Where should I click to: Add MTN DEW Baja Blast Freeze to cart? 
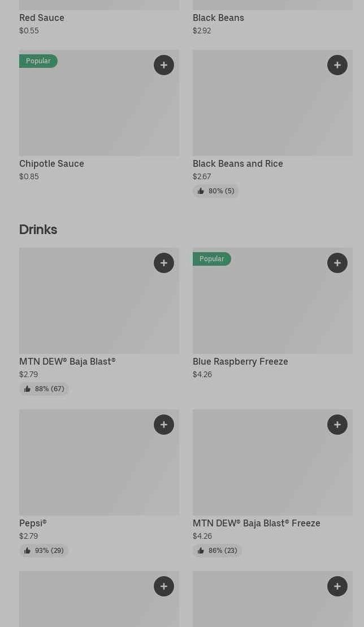337,425
